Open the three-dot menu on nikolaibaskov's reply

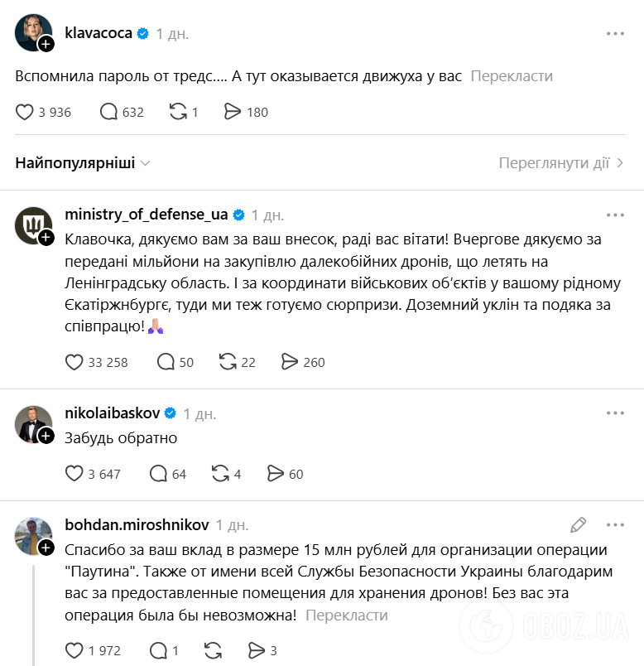click(x=616, y=411)
